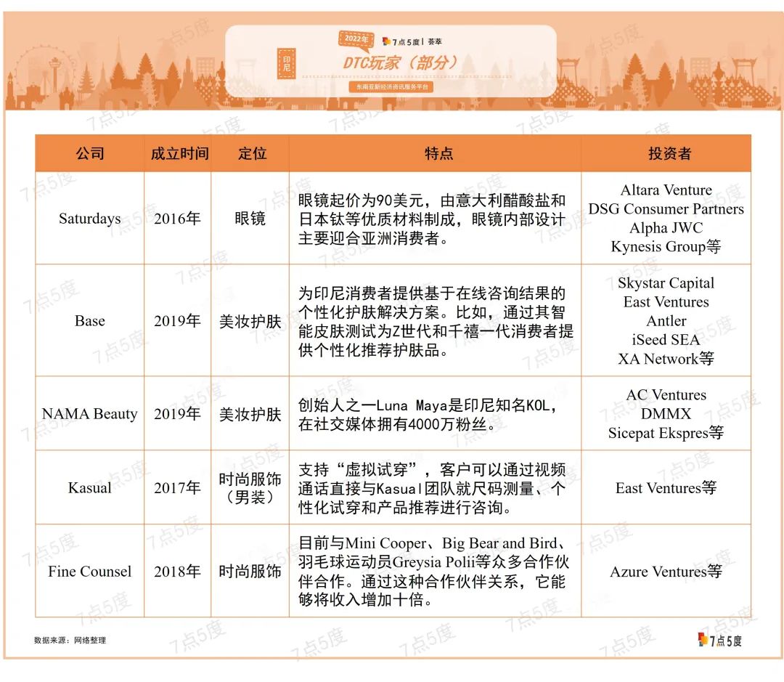Click the 东南亚新经济资讯服务平台 tagline

point(391,86)
